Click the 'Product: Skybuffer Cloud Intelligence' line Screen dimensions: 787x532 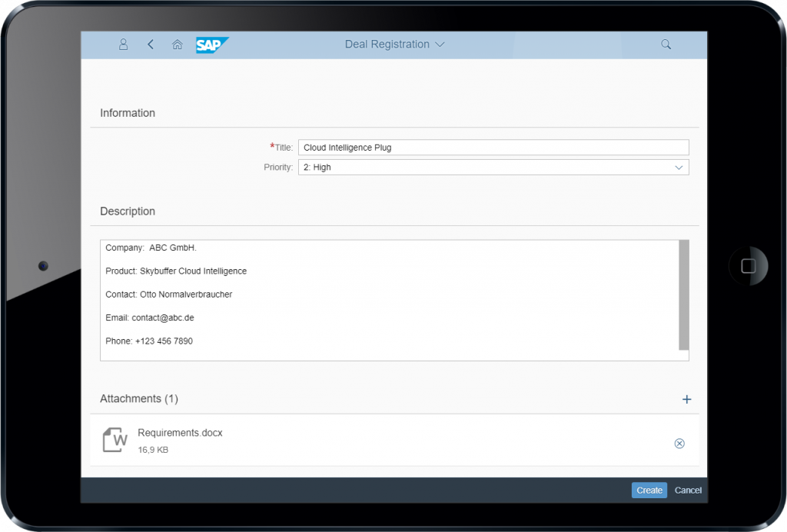(x=176, y=271)
